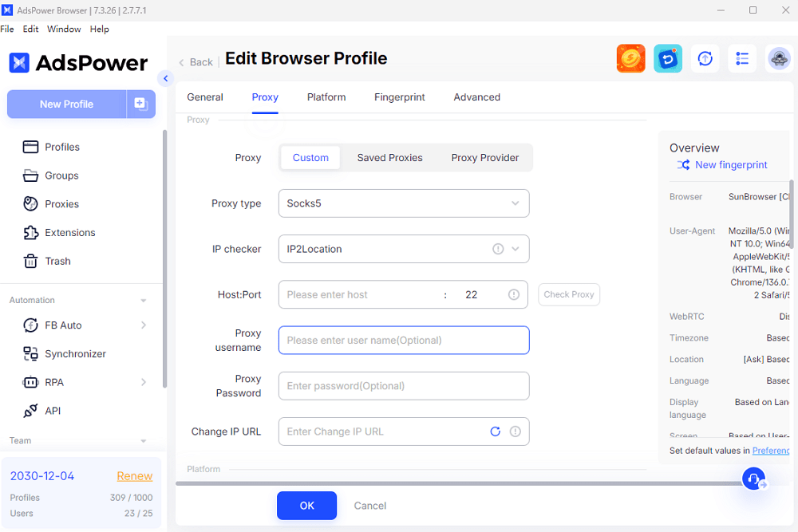Collapse the Team section
The height and width of the screenshot is (532, 798).
(x=144, y=441)
